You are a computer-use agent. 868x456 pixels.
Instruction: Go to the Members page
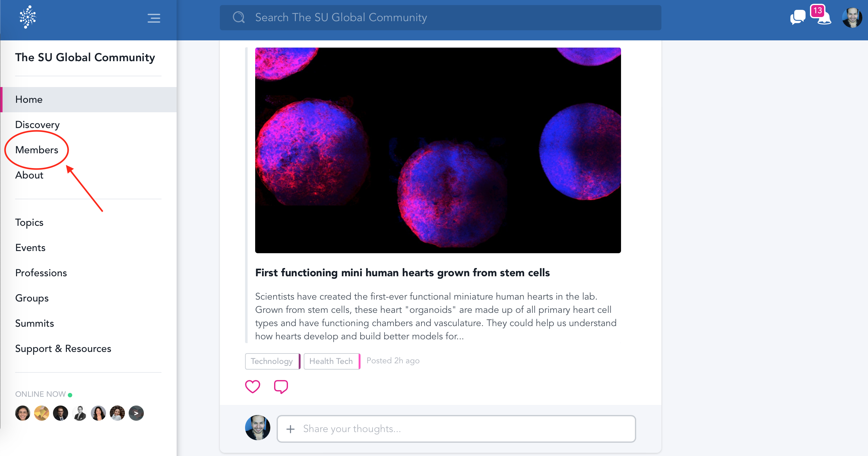[37, 150]
